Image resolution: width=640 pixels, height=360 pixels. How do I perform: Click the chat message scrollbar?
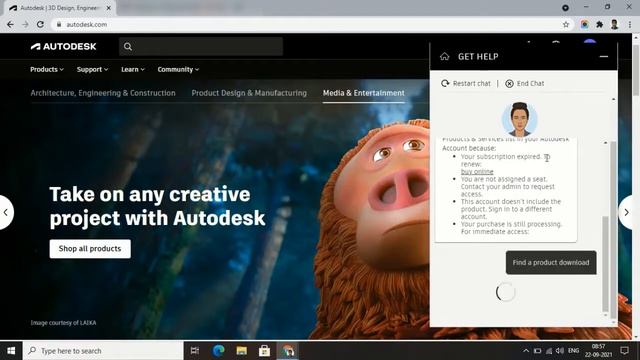(x=605, y=264)
